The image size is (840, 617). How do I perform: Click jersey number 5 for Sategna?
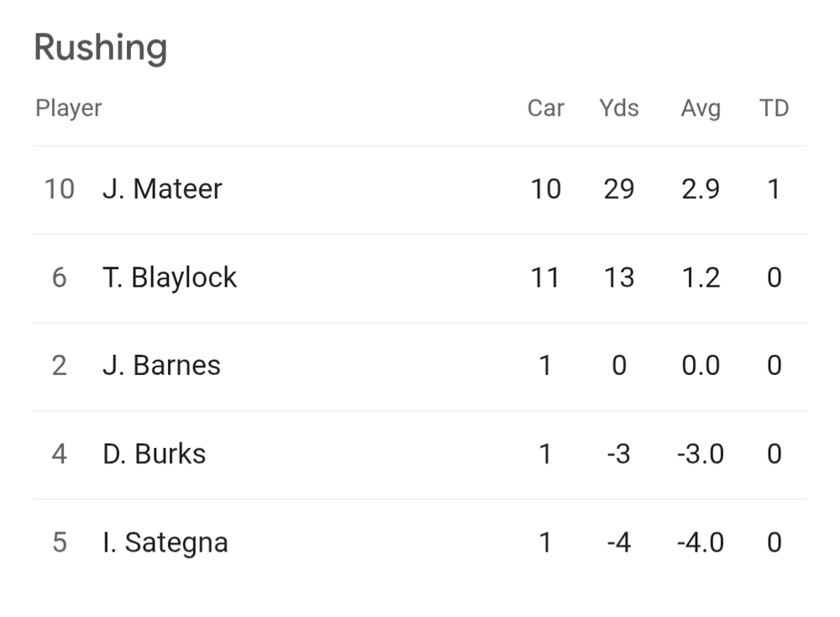click(x=59, y=542)
